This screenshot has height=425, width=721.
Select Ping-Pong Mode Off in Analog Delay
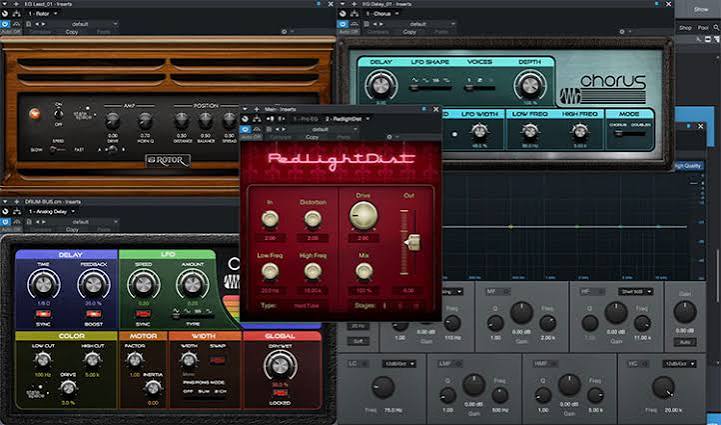(x=188, y=391)
